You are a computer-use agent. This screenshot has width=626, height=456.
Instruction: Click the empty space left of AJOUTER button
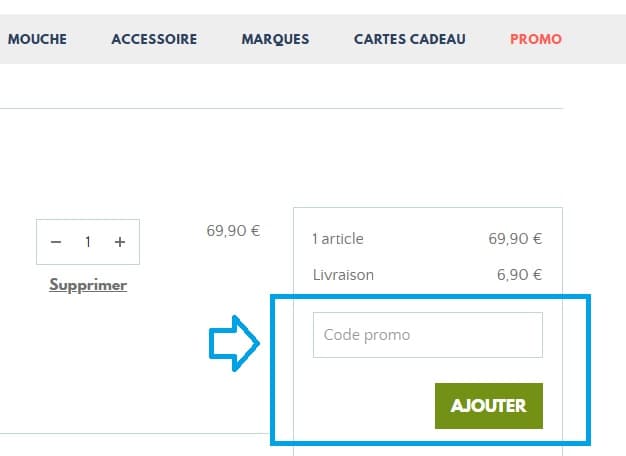coord(360,405)
